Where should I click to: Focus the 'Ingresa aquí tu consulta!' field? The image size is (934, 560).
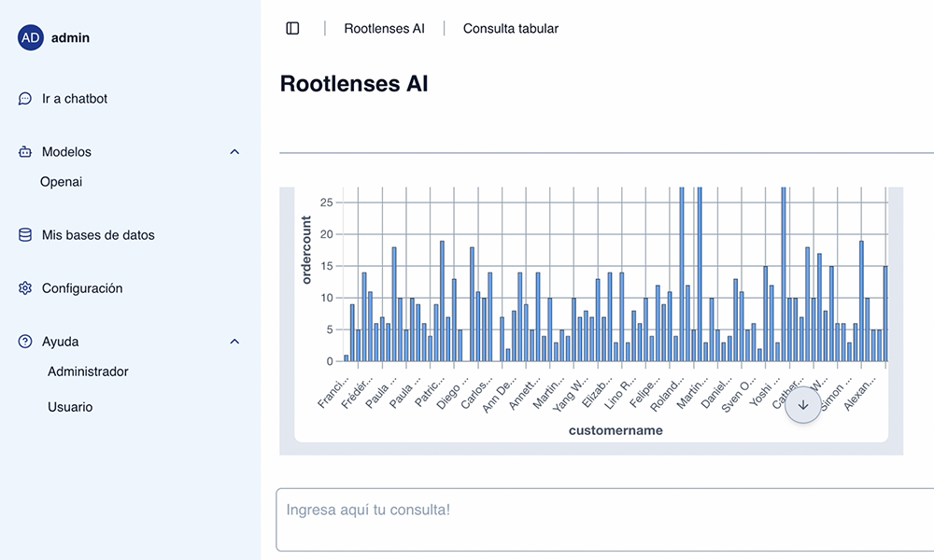tap(604, 520)
